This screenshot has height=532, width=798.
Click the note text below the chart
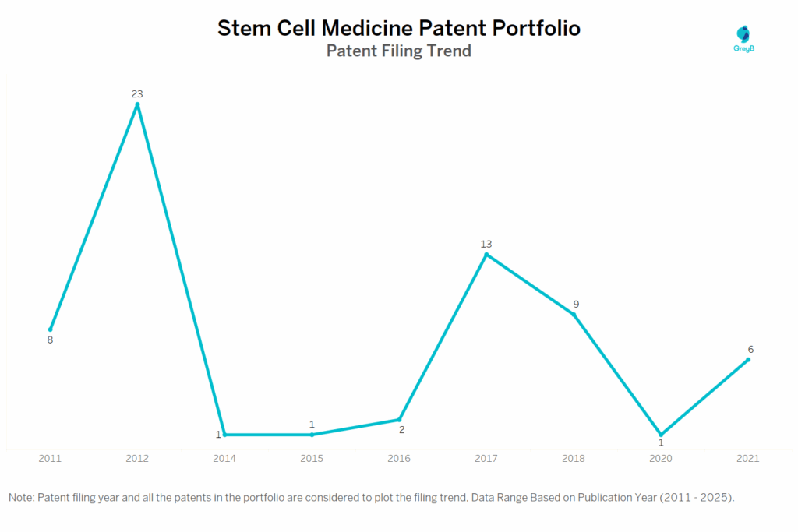pyautogui.click(x=371, y=497)
